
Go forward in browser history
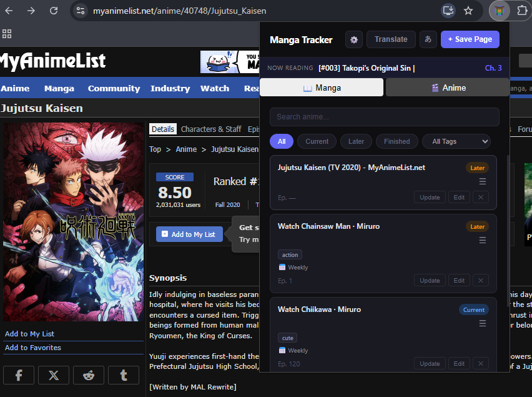tap(31, 11)
